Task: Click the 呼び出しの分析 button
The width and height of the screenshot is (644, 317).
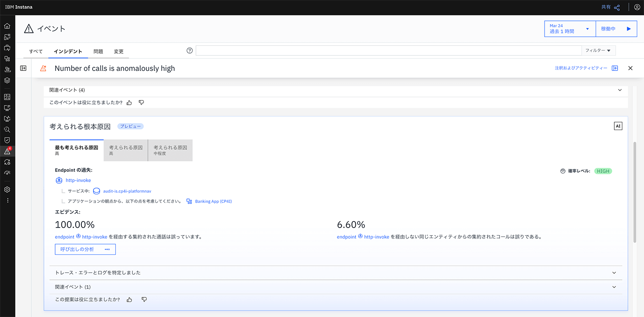Action: pyautogui.click(x=85, y=249)
